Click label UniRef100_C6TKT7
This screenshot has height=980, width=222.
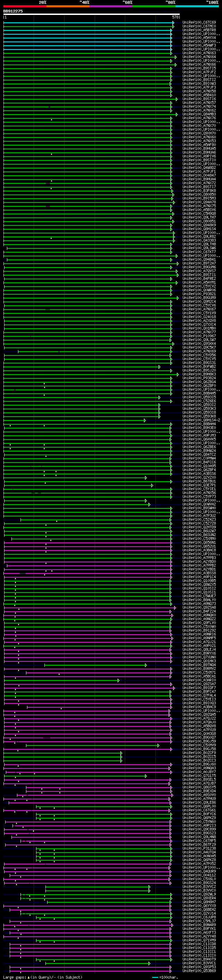tap(199, 252)
